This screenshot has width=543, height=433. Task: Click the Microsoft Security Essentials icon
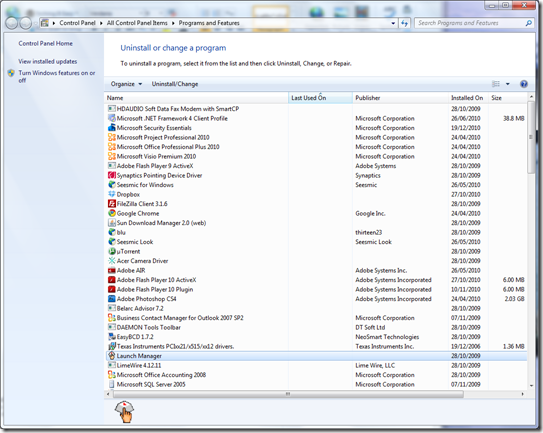click(x=112, y=128)
